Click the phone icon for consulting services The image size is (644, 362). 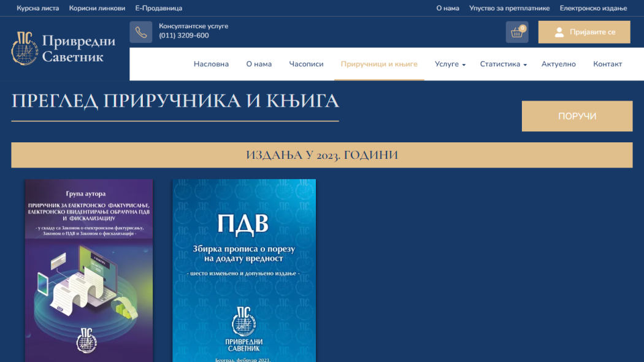click(x=140, y=32)
